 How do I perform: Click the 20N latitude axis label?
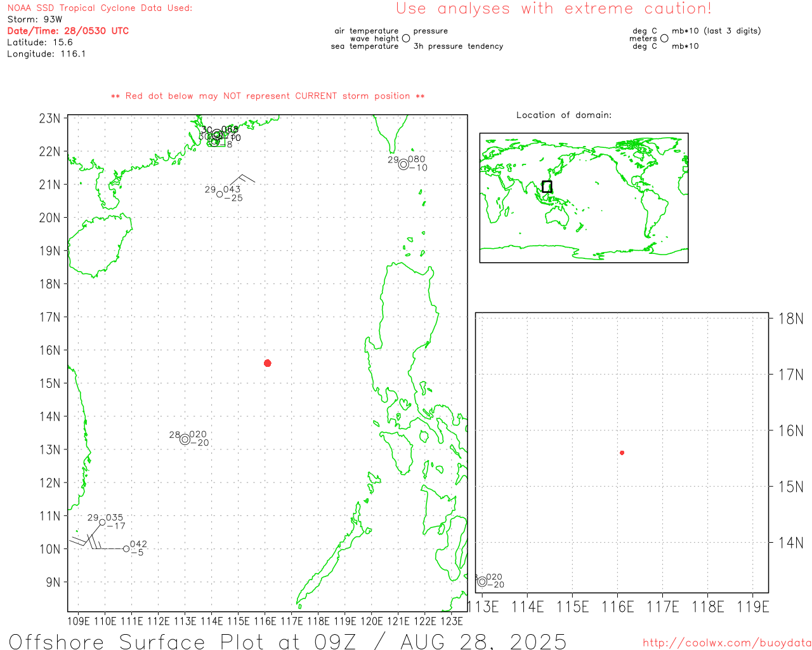point(49,218)
